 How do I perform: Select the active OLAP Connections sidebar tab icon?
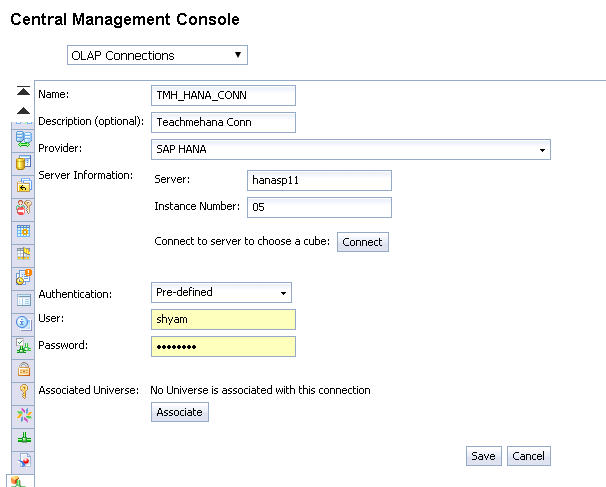click(x=19, y=481)
